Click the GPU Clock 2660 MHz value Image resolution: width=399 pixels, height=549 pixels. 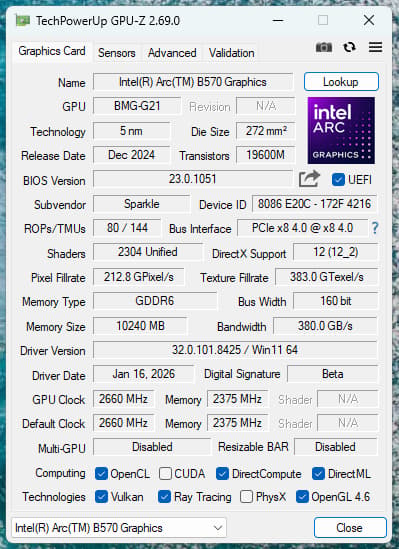click(x=123, y=399)
